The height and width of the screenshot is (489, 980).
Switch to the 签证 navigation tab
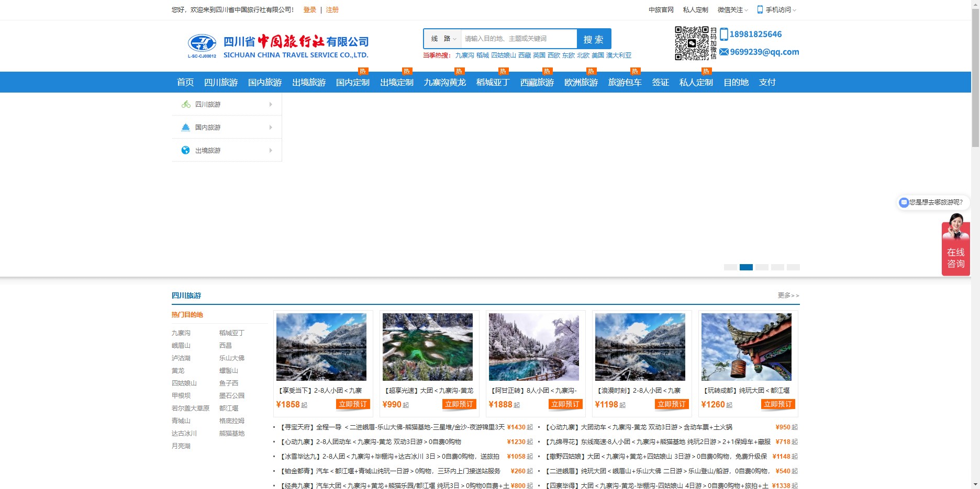coord(660,82)
